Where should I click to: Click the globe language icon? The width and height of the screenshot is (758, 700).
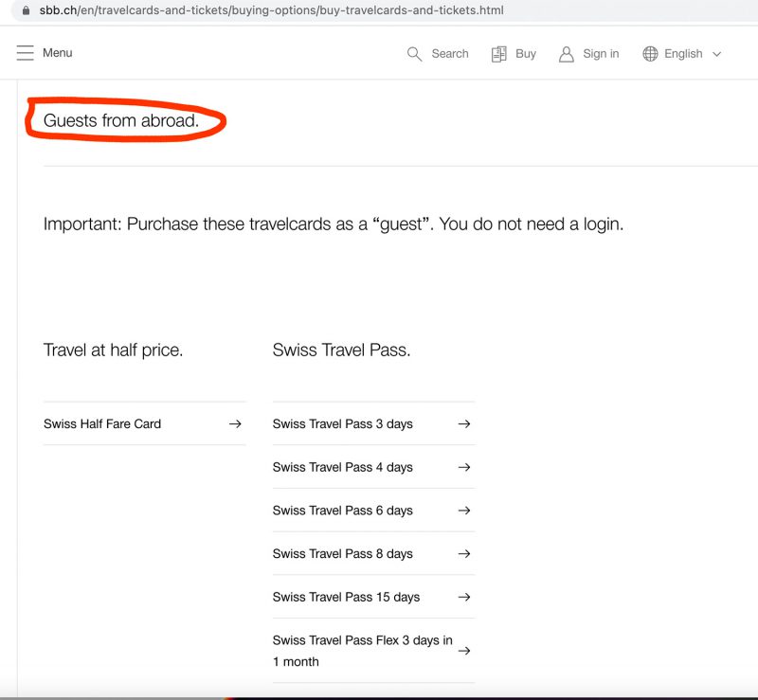pyautogui.click(x=650, y=54)
